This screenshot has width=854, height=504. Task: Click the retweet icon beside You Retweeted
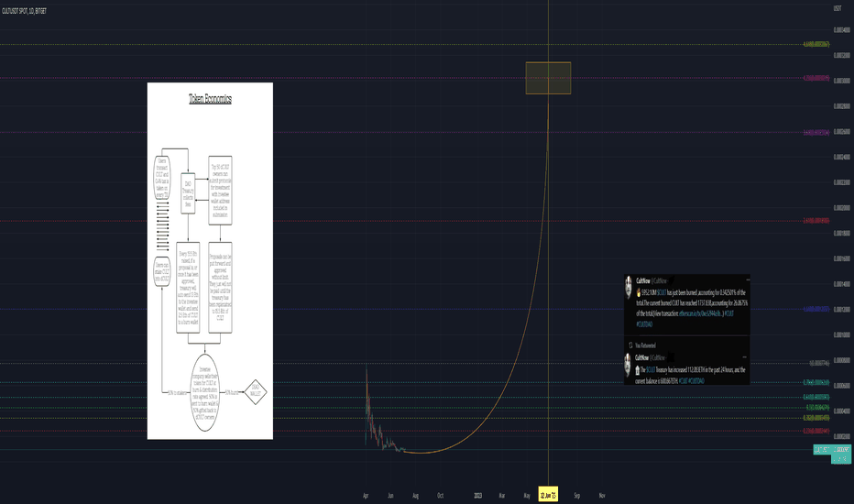[630, 345]
